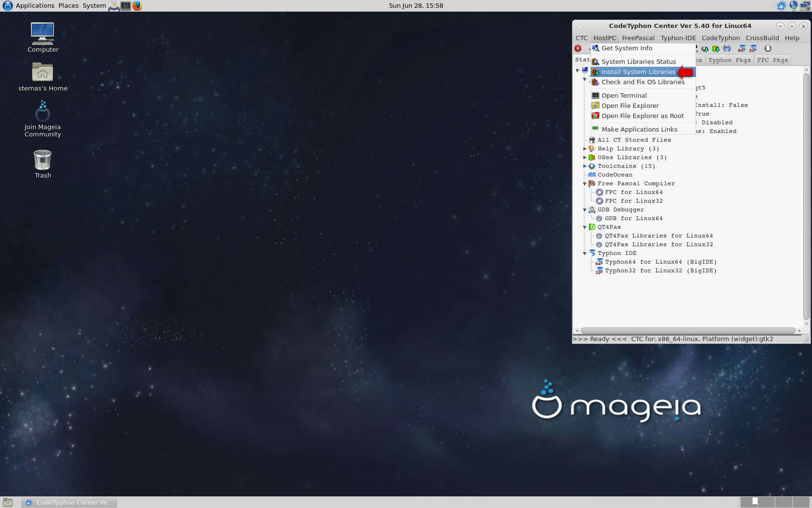Choose System Libraries Status
The width and height of the screenshot is (812, 508).
[x=643, y=61]
